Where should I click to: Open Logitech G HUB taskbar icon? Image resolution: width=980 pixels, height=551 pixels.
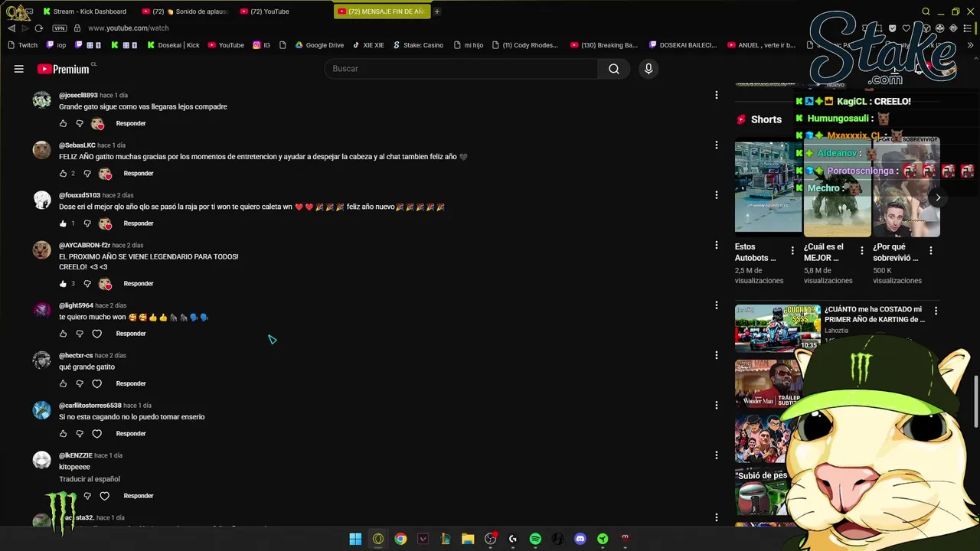[x=513, y=539]
